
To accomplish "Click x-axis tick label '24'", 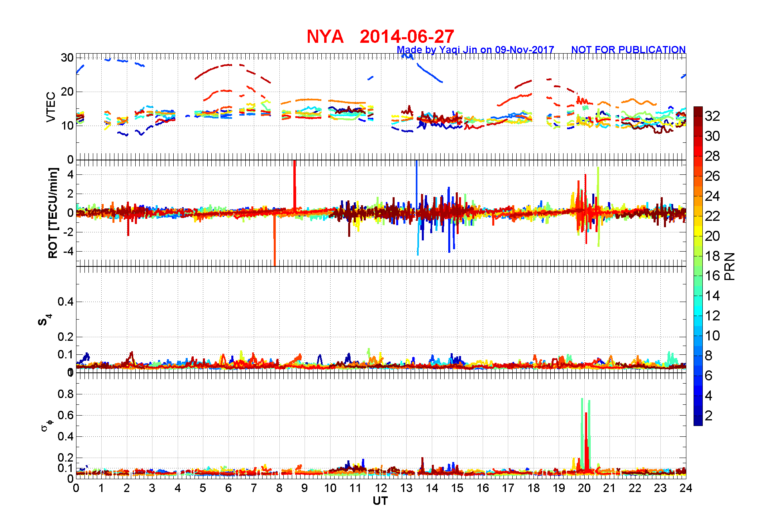I will click(x=686, y=488).
